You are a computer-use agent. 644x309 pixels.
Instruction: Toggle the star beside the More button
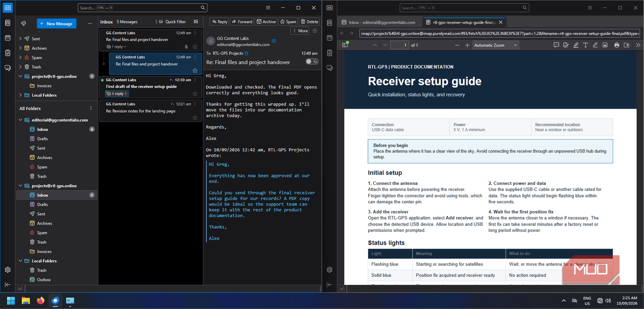(315, 31)
